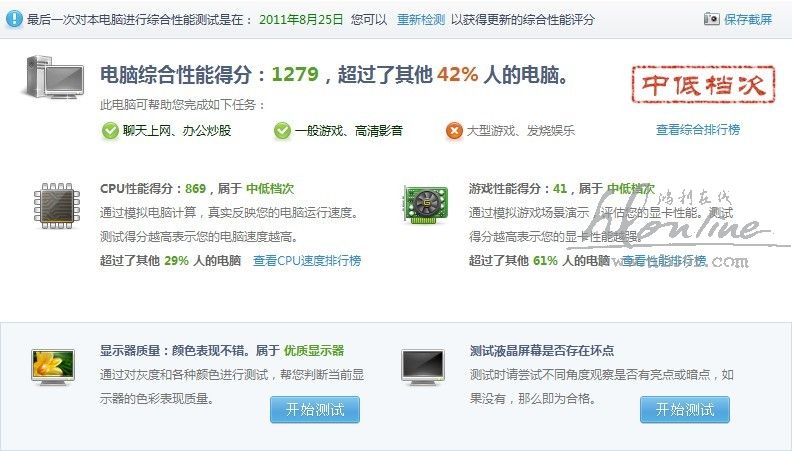Click the green check next to 聊天上网
792x451 pixels.
click(x=110, y=131)
